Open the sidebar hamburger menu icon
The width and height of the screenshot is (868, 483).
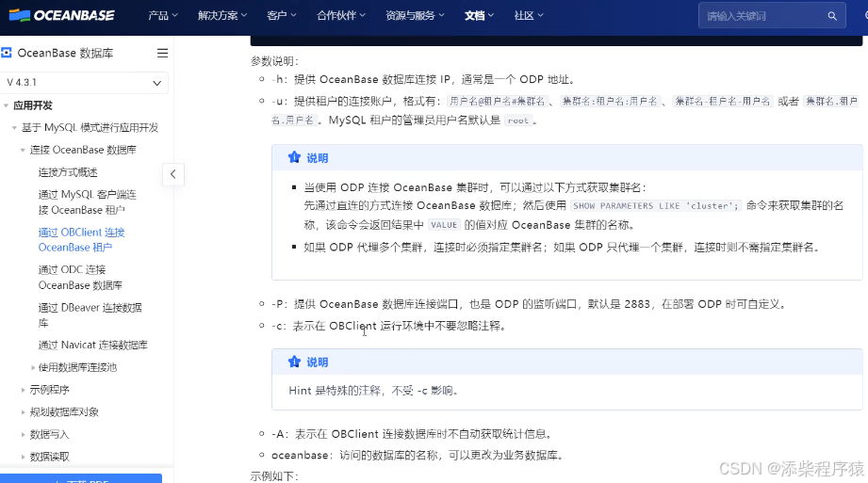162,53
